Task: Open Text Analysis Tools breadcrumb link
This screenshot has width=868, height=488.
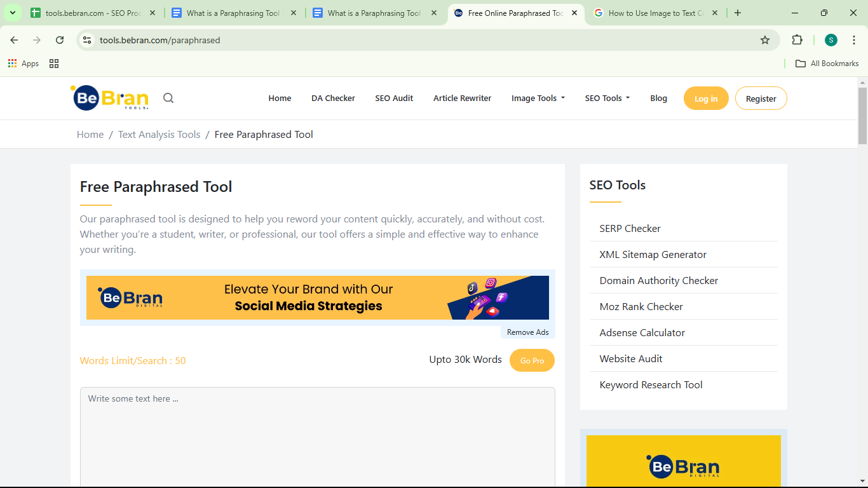Action: (159, 134)
